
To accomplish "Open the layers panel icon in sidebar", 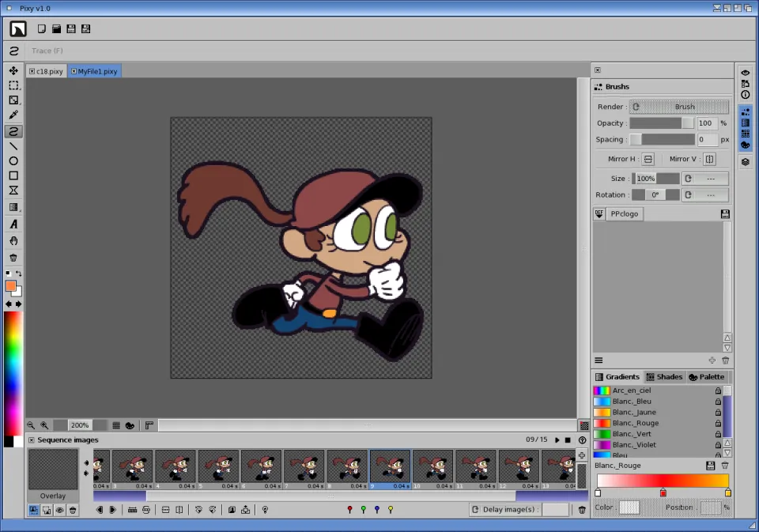I will click(x=745, y=162).
